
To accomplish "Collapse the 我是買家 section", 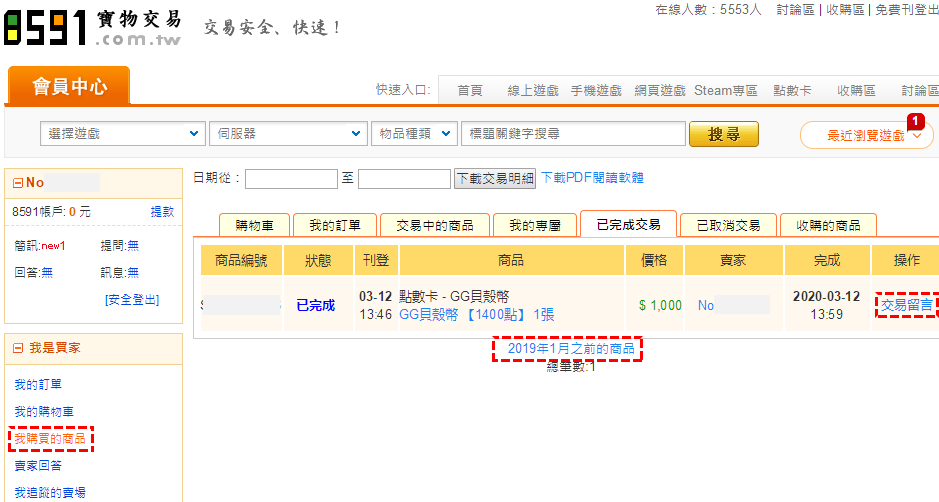I will click(x=18, y=348).
